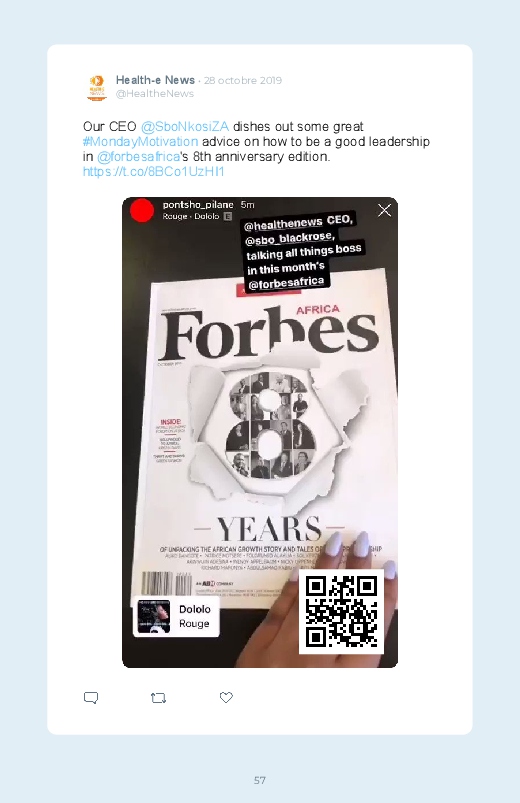
Task: Tap the @sbo_blackrose tag on story
Action: click(x=289, y=238)
